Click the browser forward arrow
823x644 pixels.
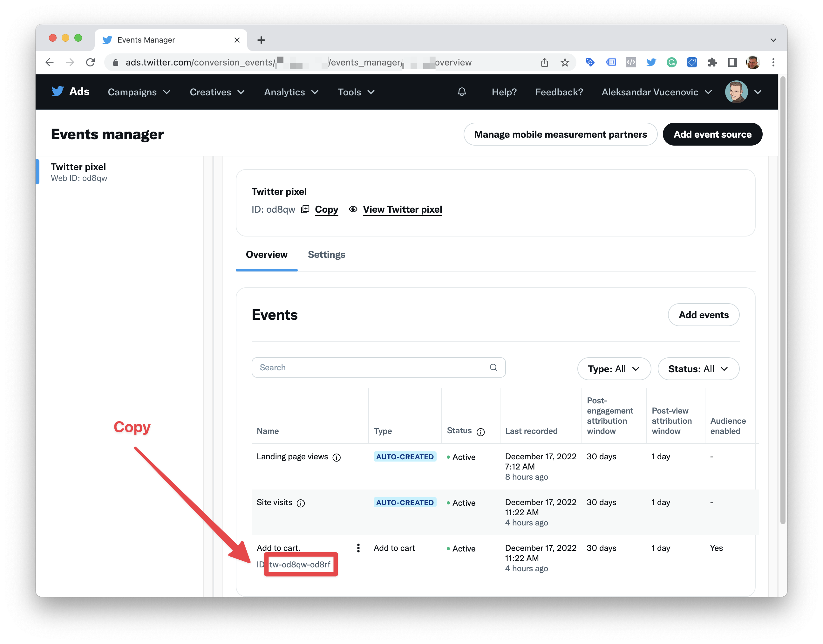70,62
